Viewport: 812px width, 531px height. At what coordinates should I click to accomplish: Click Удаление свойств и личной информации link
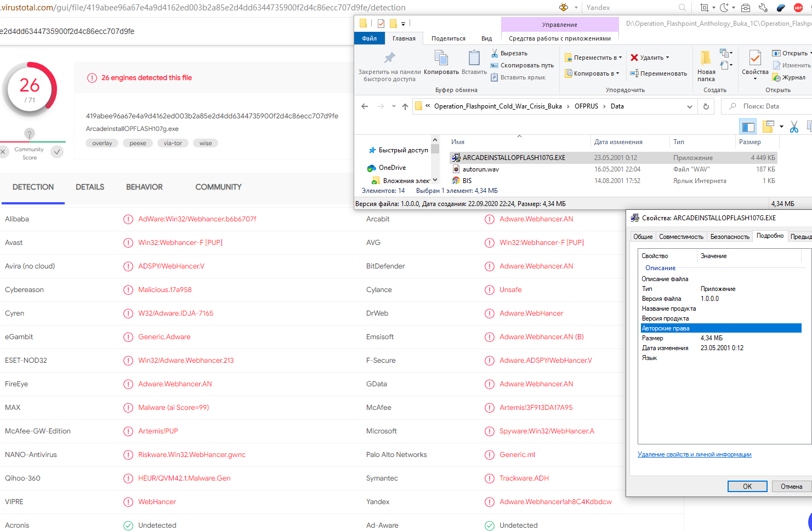[694, 454]
